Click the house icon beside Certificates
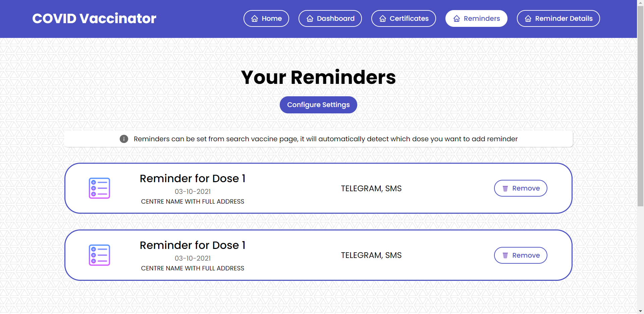 (x=383, y=19)
